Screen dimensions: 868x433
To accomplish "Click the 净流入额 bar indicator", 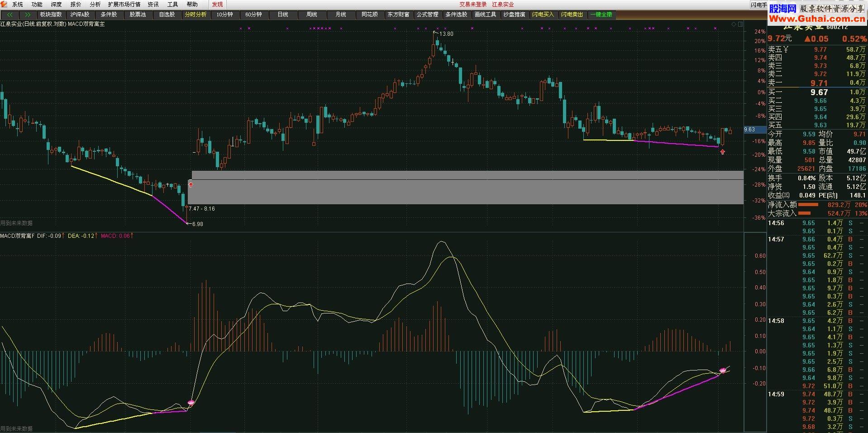I will [x=808, y=205].
